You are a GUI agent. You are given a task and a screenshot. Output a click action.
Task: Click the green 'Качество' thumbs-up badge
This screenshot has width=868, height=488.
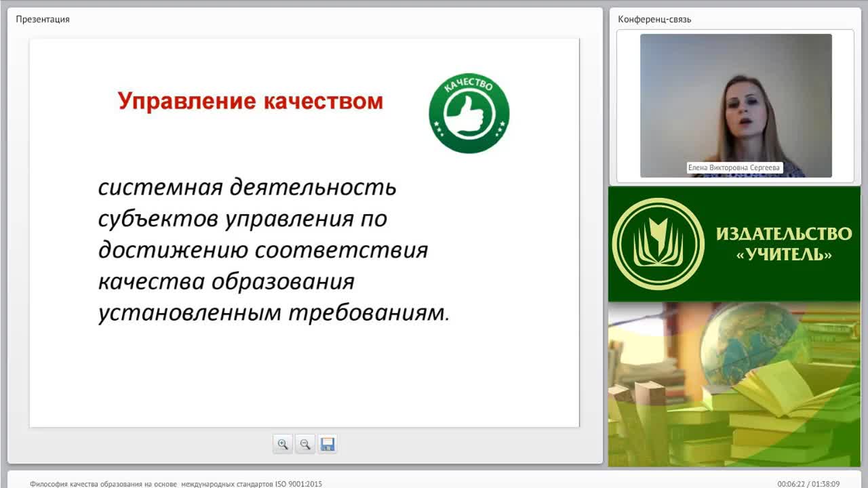tap(469, 114)
